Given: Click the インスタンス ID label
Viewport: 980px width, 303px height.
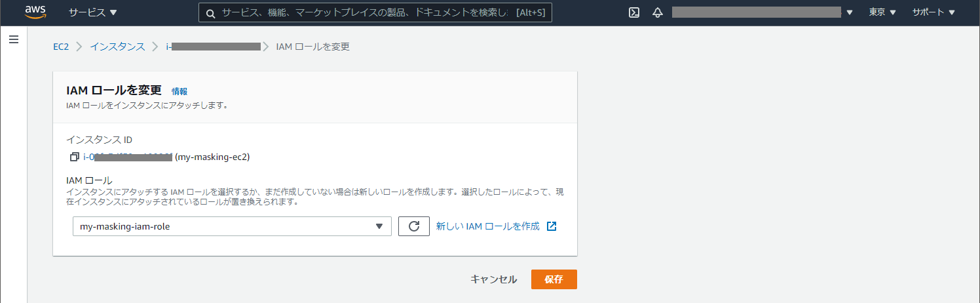Looking at the screenshot, I should (x=100, y=140).
